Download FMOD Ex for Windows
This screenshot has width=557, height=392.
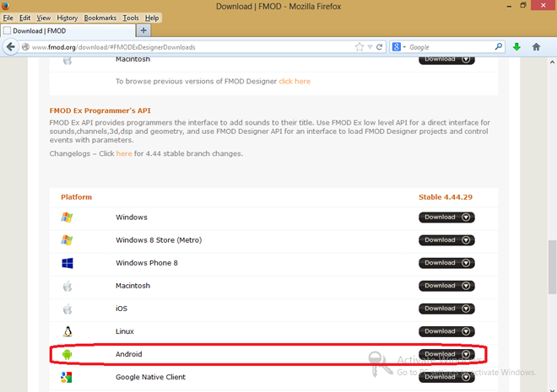(446, 217)
